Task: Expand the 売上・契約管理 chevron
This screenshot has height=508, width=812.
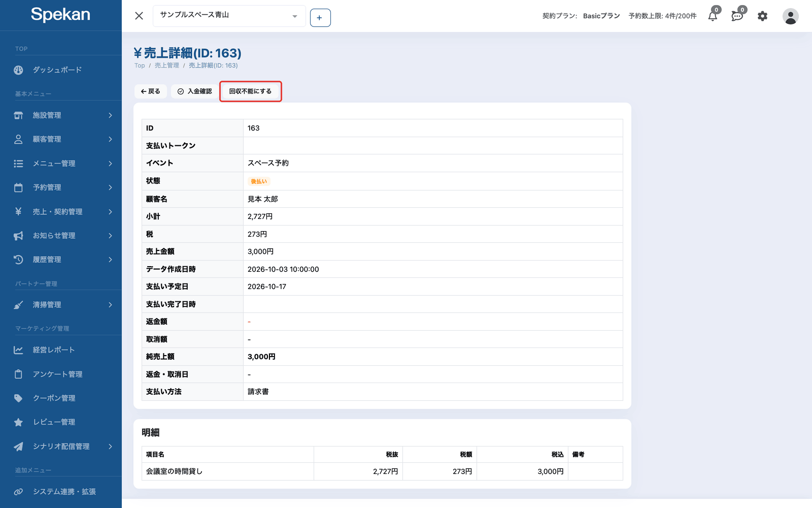Action: (x=110, y=211)
